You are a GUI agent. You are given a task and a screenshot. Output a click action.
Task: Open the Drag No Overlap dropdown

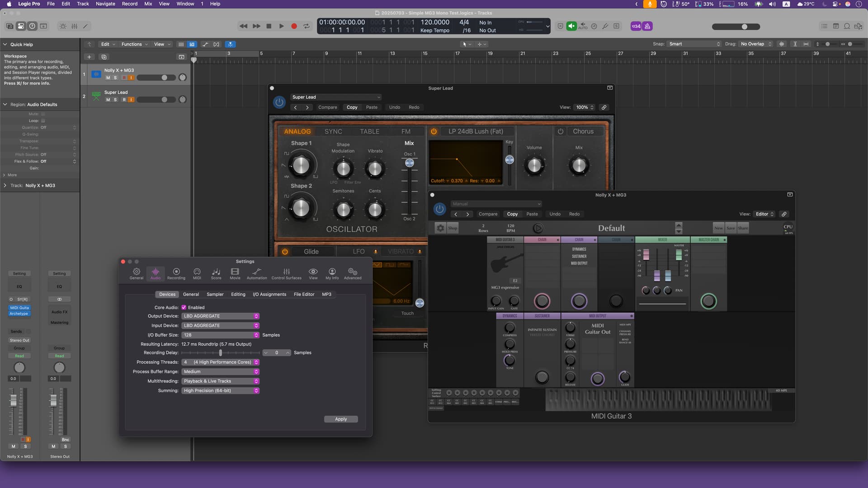coord(755,44)
